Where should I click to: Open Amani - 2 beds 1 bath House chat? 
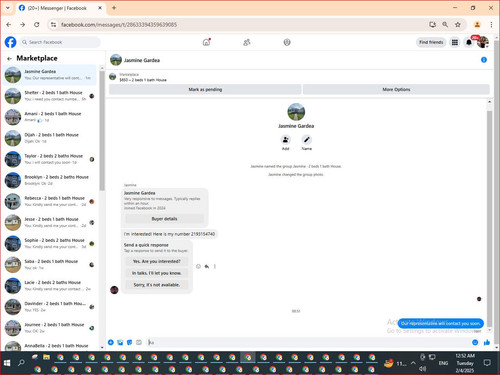[x=50, y=117]
